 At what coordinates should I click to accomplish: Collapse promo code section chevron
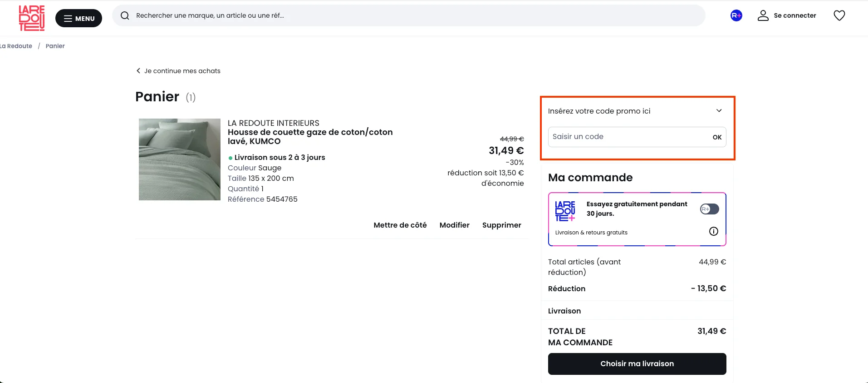[x=719, y=111]
